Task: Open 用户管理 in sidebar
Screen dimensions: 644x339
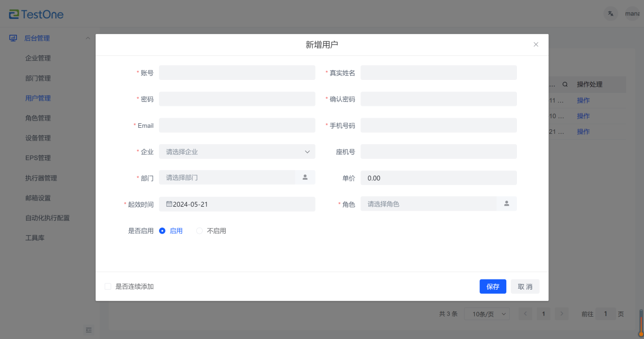Action: point(38,98)
